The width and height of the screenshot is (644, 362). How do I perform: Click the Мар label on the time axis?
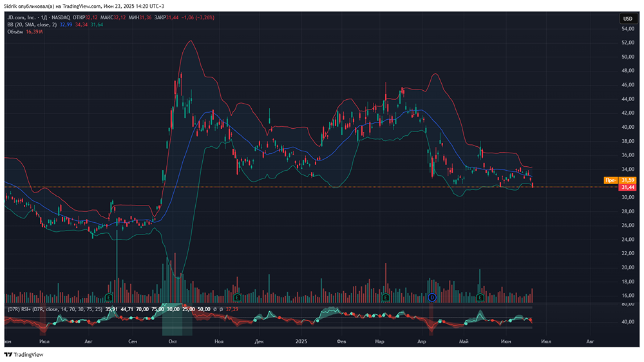pyautogui.click(x=379, y=341)
